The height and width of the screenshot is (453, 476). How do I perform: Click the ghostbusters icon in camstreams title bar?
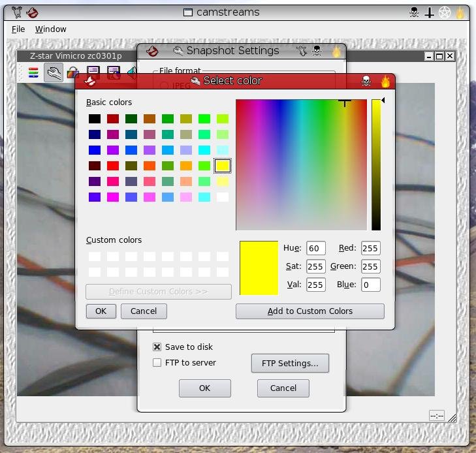point(32,13)
